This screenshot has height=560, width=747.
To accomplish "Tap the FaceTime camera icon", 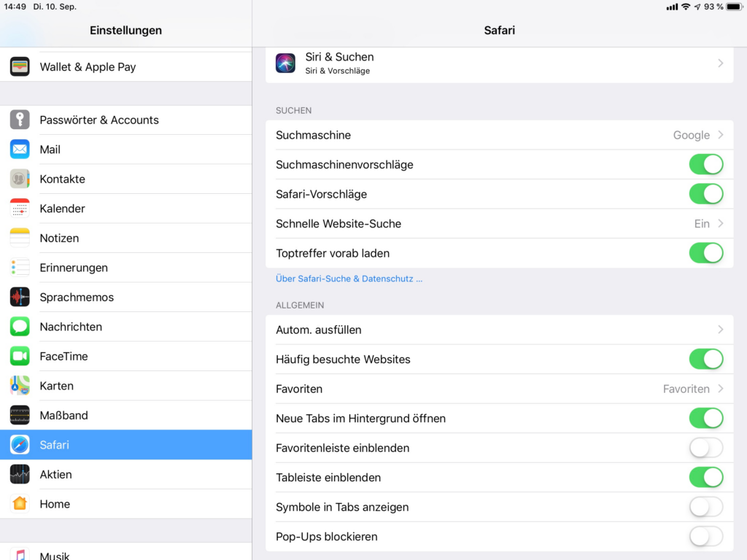I will point(20,357).
